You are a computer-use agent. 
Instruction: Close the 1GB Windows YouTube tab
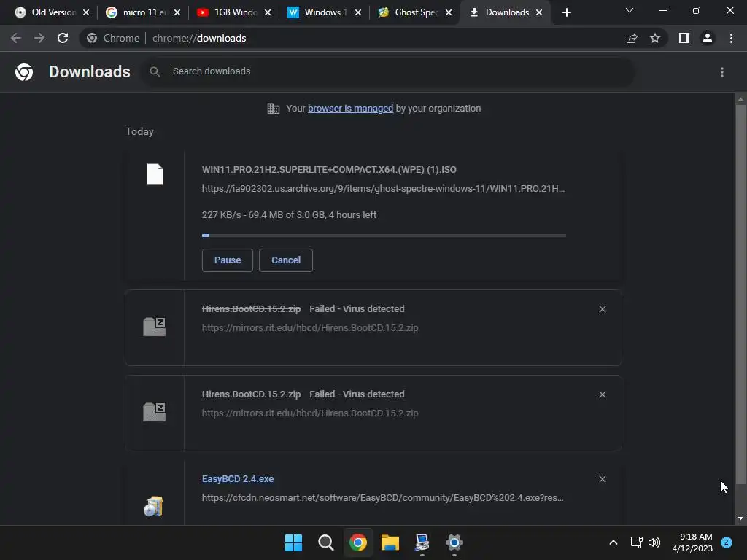coord(268,12)
